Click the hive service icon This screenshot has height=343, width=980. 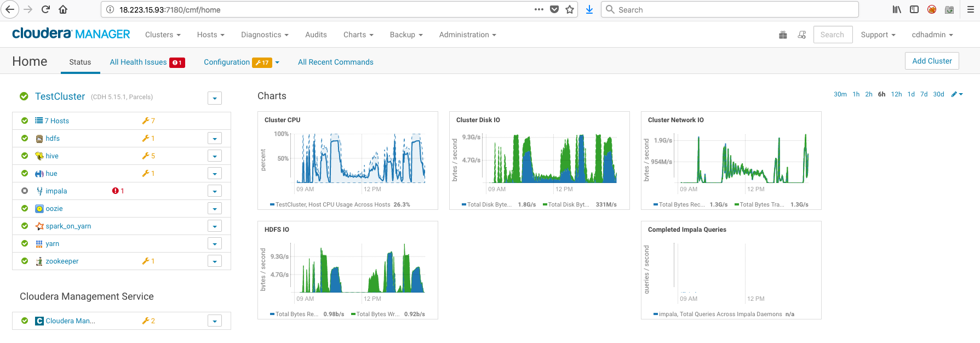[39, 156]
